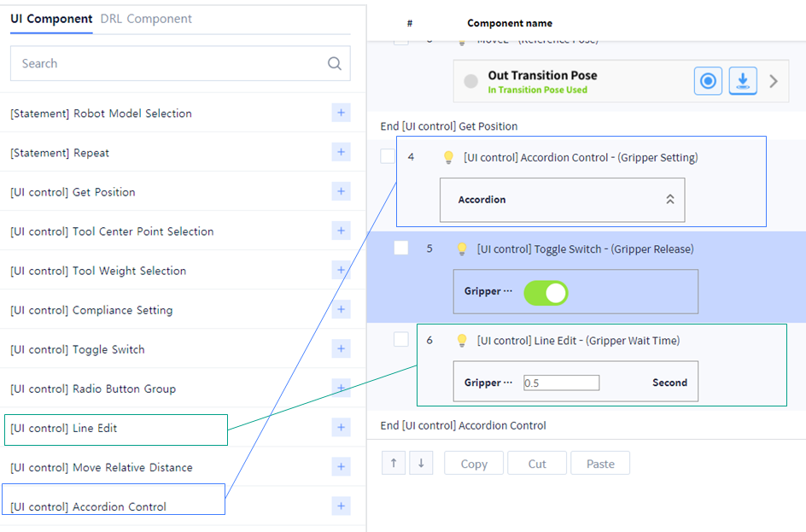Select the UI Component tab
The height and width of the screenshot is (532, 806).
[x=51, y=19]
